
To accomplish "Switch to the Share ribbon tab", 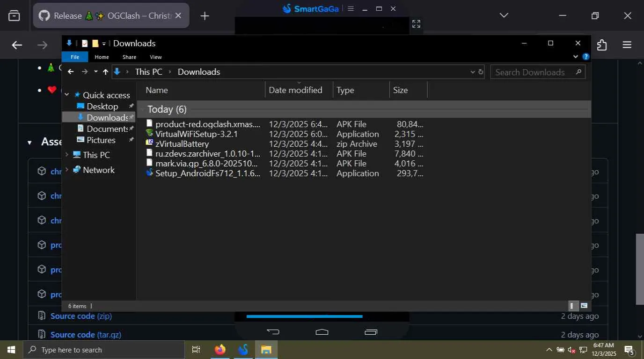I will tap(129, 57).
